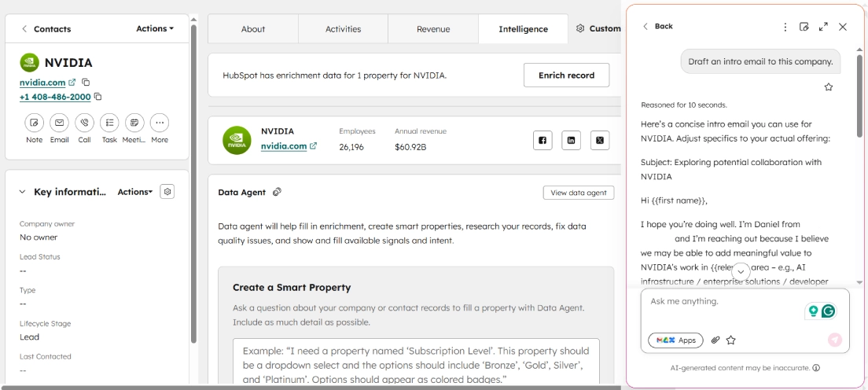Click the left sidebar vertical scrollbar

click(x=193, y=182)
